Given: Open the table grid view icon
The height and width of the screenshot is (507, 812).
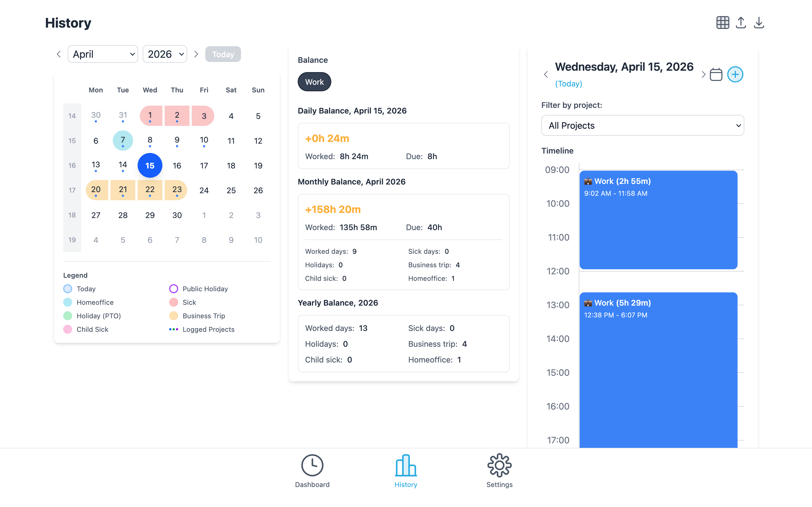Looking at the screenshot, I should pyautogui.click(x=722, y=23).
